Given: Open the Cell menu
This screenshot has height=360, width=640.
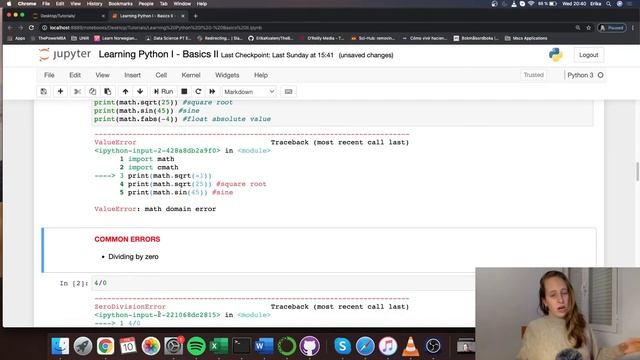Looking at the screenshot, I should (161, 75).
